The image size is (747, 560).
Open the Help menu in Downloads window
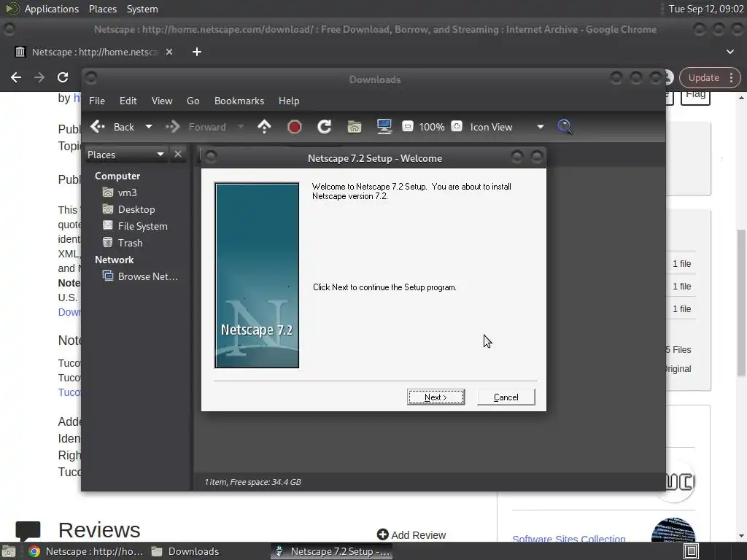[289, 101]
